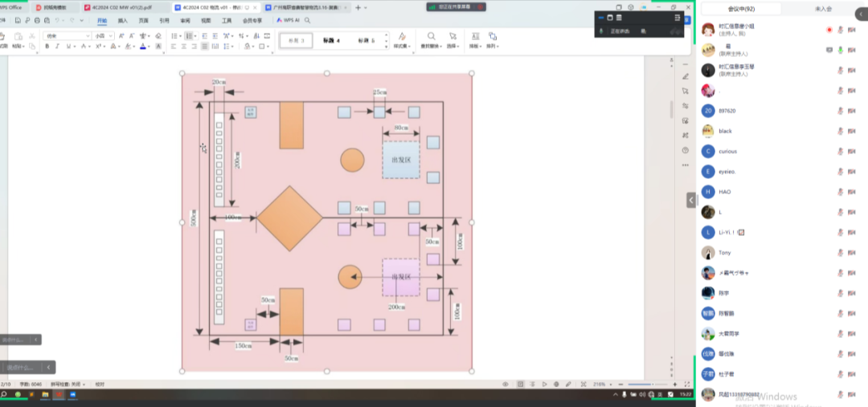Expand the heading styles gallery
The height and width of the screenshot is (407, 868).
(387, 46)
